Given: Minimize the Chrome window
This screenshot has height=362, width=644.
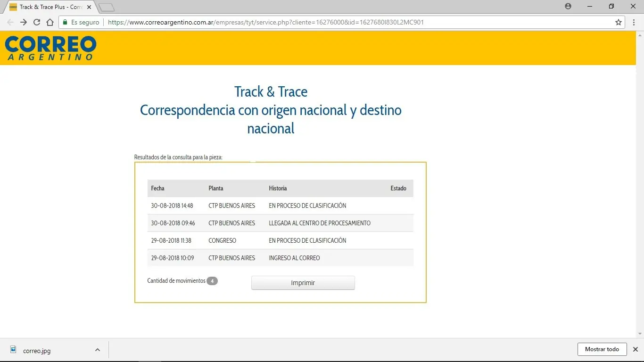Looking at the screenshot, I should (590, 6).
